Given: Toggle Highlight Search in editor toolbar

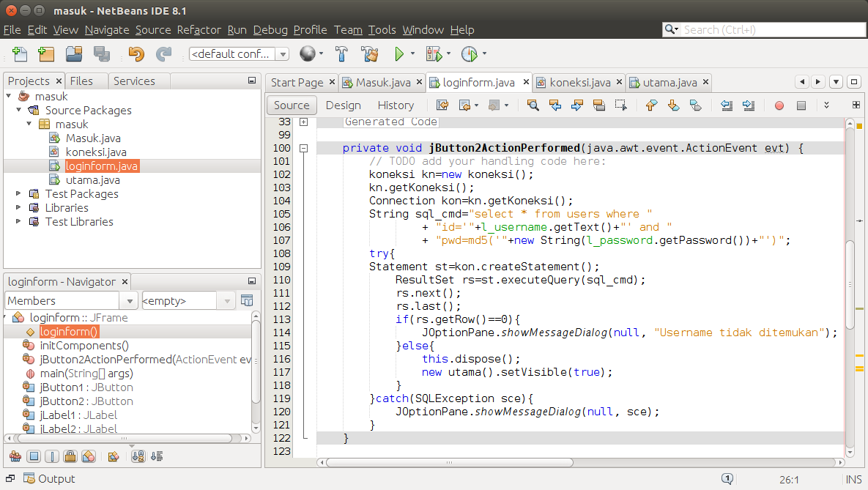Looking at the screenshot, I should [x=599, y=105].
